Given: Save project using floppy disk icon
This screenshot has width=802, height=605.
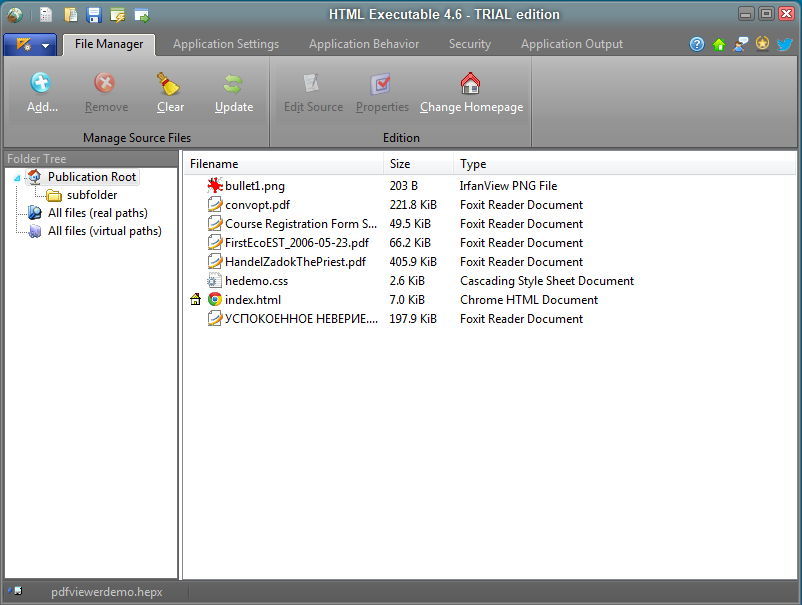Looking at the screenshot, I should pos(94,15).
